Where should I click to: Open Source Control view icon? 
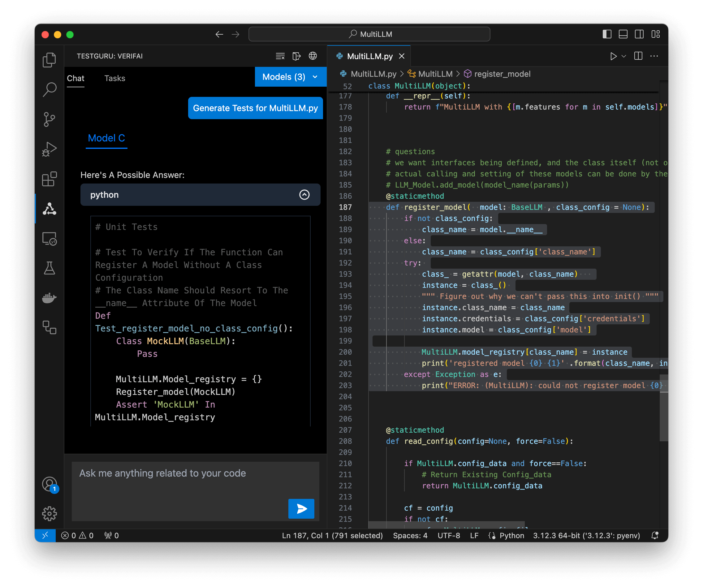point(49,119)
